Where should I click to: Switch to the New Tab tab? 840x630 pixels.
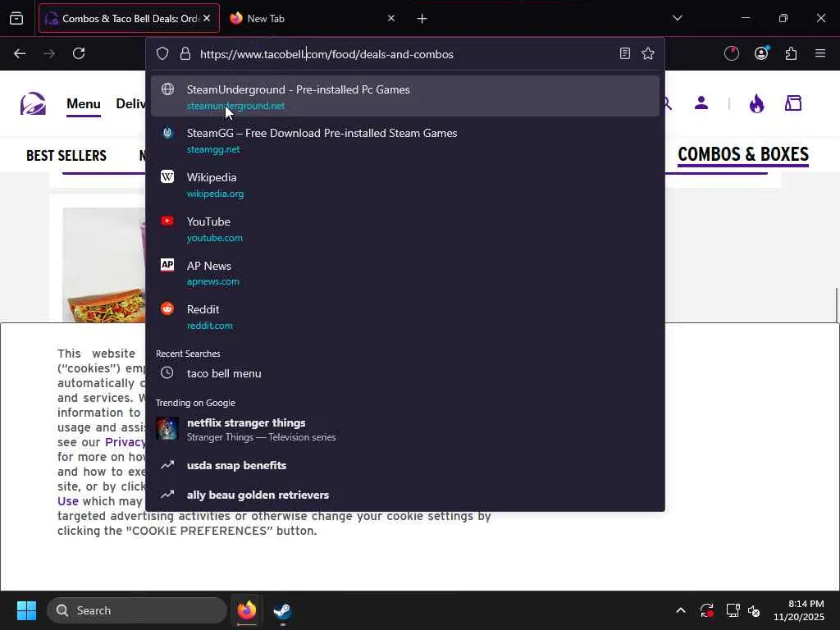313,18
